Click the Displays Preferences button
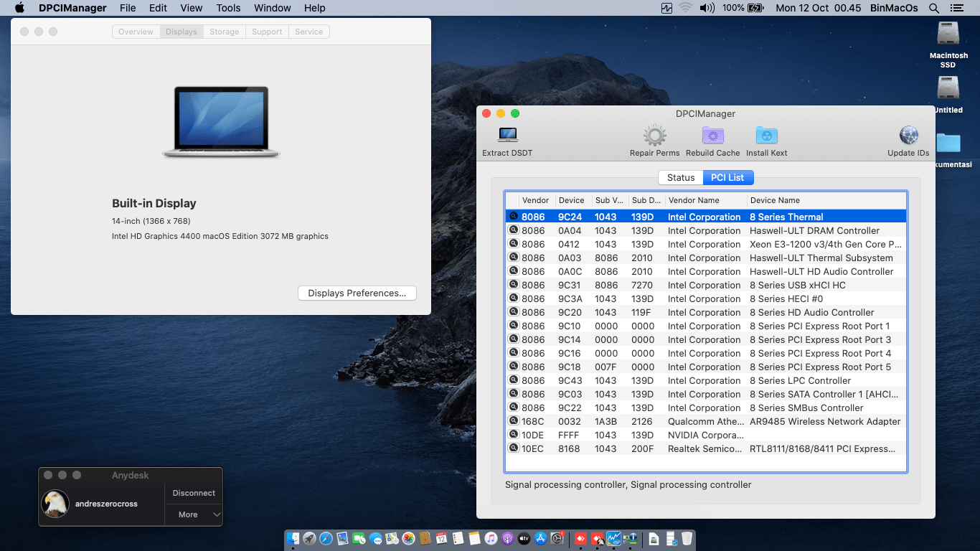The image size is (980, 551). [x=357, y=293]
